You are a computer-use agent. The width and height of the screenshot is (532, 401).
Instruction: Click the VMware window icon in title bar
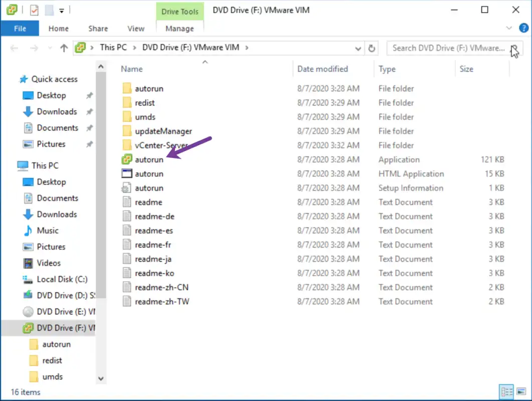click(12, 10)
